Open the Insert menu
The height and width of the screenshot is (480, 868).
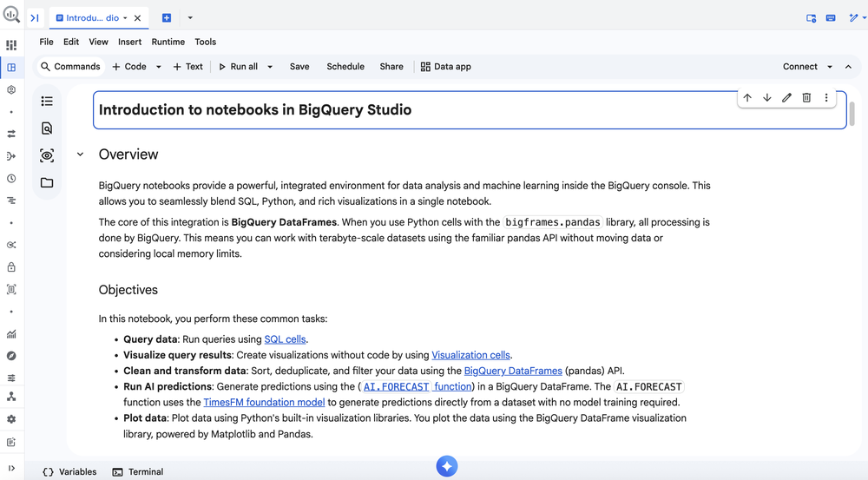[x=129, y=42]
